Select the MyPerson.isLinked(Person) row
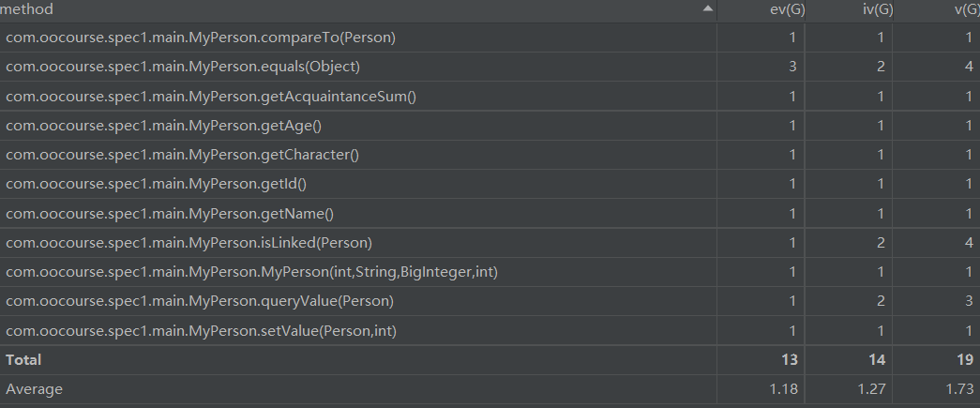 pyautogui.click(x=490, y=243)
